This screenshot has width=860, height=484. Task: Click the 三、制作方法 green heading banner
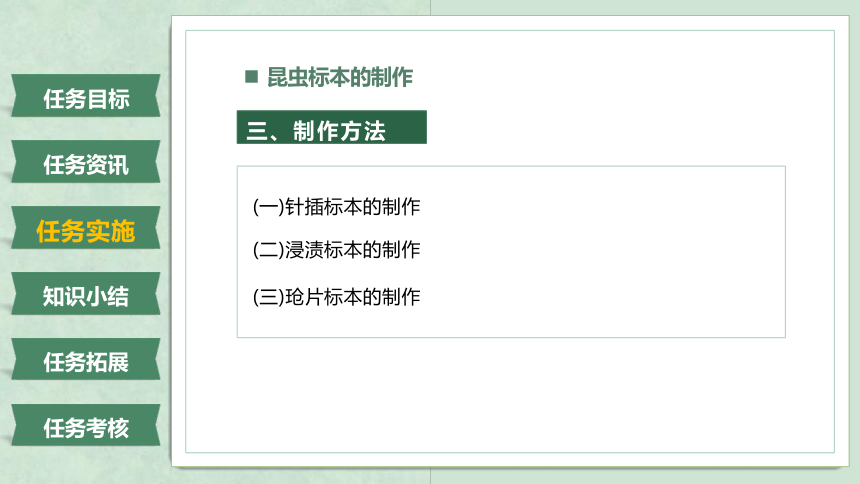[x=331, y=127]
